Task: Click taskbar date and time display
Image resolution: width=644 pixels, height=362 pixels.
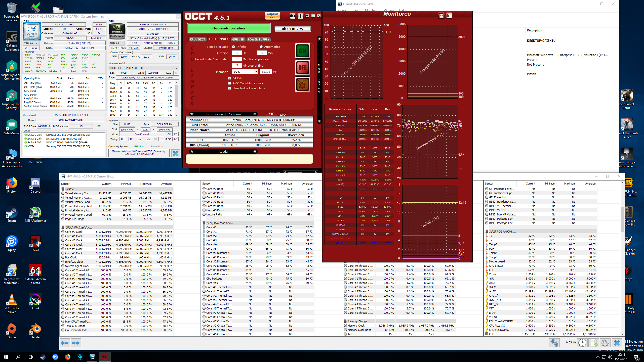Action: pyautogui.click(x=622, y=357)
